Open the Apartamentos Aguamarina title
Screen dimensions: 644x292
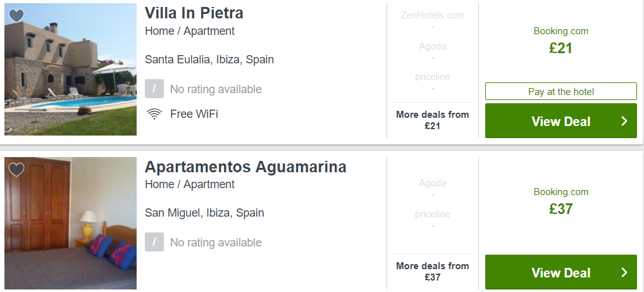245,167
